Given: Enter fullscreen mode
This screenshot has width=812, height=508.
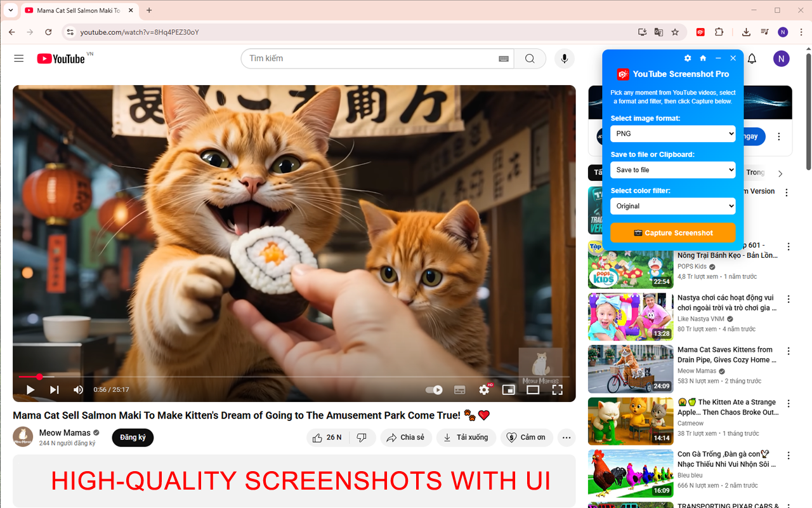Looking at the screenshot, I should tap(557, 389).
